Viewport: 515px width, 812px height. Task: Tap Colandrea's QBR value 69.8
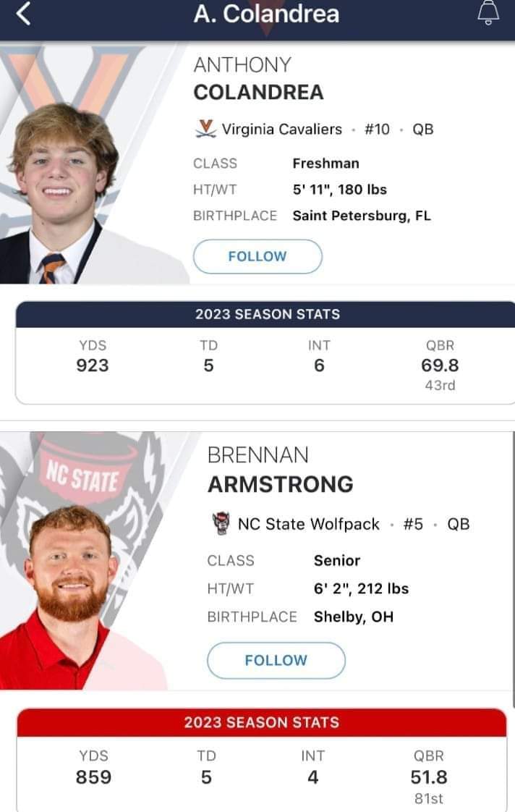tap(440, 365)
